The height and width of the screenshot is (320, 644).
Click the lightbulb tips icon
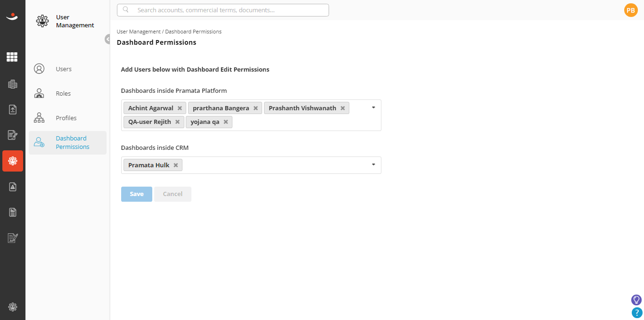coord(636,300)
